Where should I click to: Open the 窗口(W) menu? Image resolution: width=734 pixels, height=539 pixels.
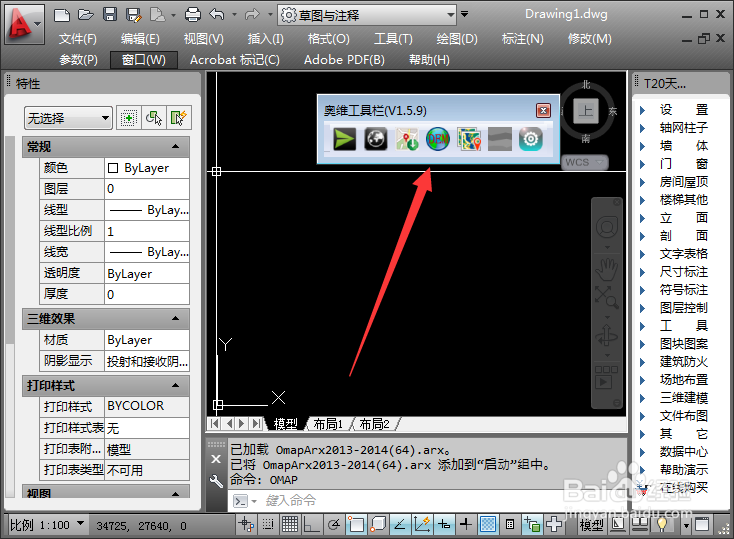coord(144,60)
